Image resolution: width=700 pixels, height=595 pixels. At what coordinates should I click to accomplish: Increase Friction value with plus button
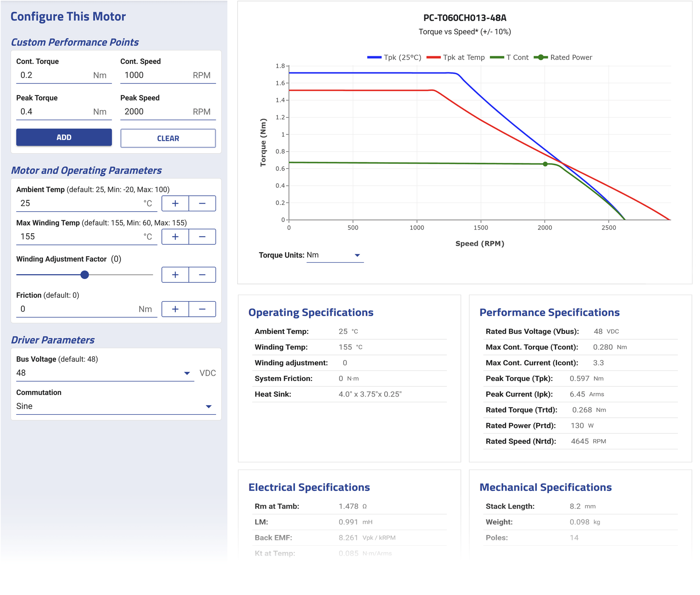coord(175,309)
